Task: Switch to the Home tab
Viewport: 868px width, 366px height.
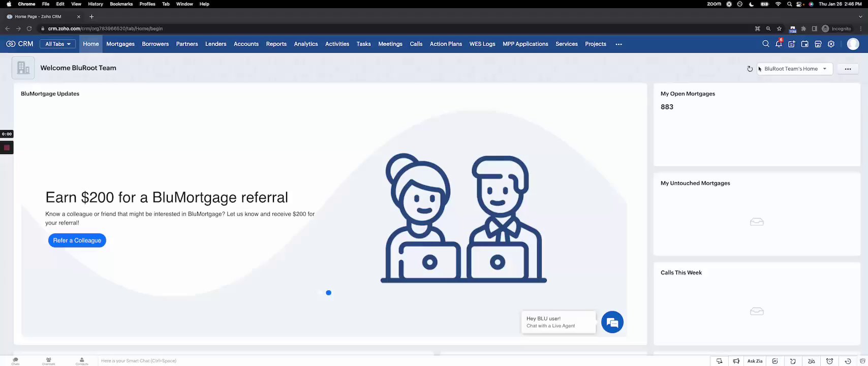Action: point(91,44)
